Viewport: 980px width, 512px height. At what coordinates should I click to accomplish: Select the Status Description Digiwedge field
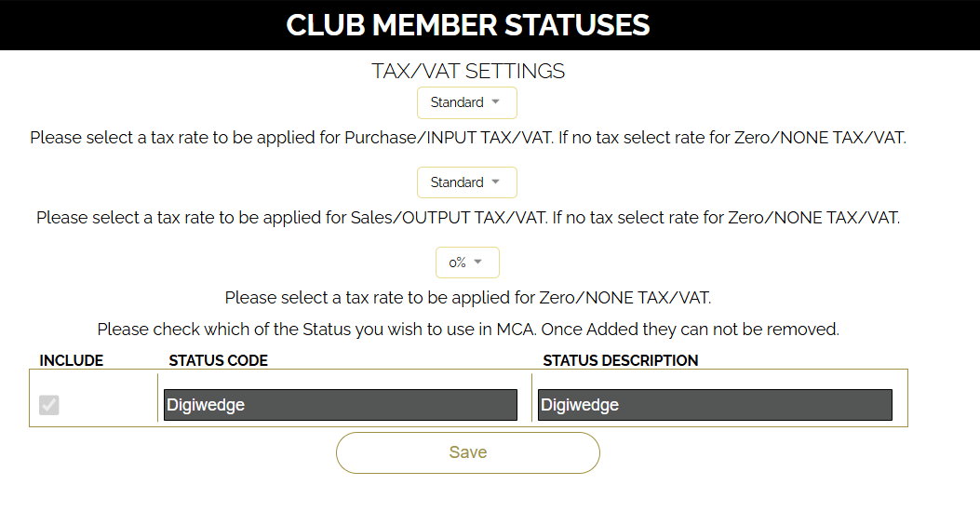click(x=715, y=405)
